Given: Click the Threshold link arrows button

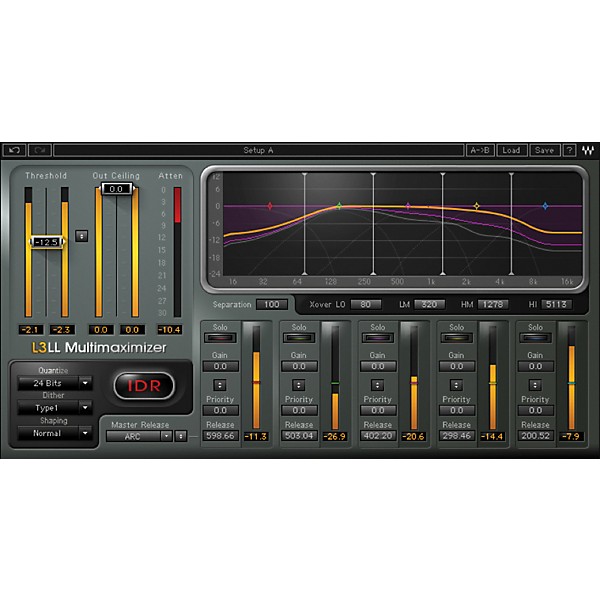Looking at the screenshot, I should pos(82,236).
